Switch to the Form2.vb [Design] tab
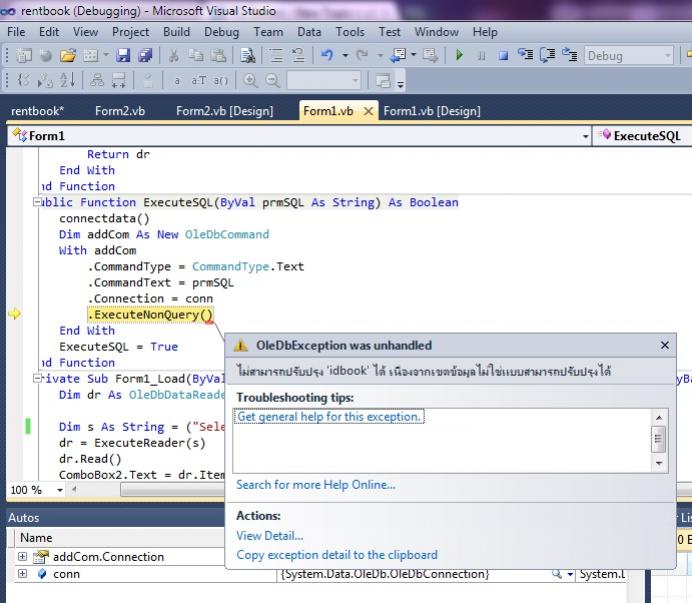This screenshot has height=603, width=692. point(224,111)
